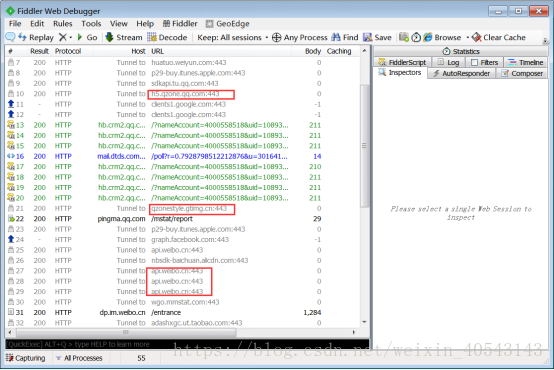Viewport: 554px width, 370px height.
Task: Sort by the Caching column header
Action: coord(339,51)
